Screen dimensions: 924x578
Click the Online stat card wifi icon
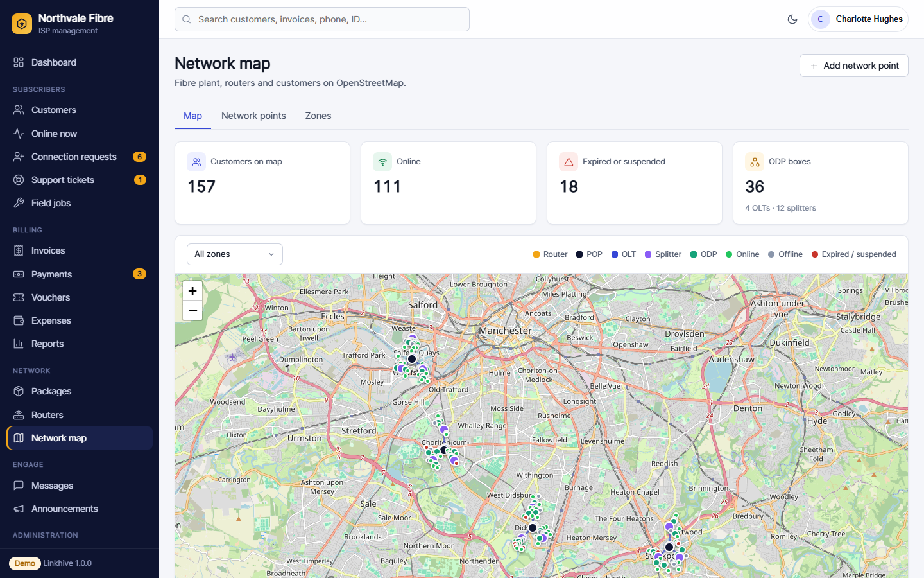[x=382, y=162]
